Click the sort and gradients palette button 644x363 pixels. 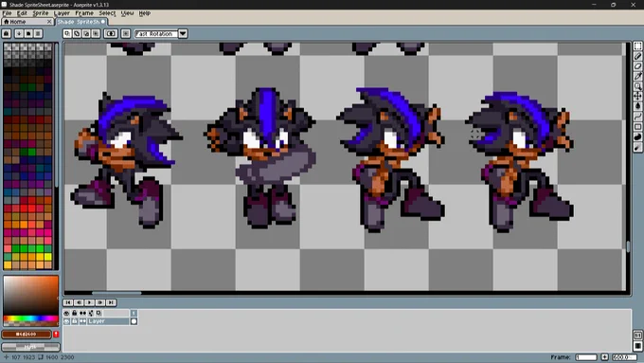tap(19, 34)
